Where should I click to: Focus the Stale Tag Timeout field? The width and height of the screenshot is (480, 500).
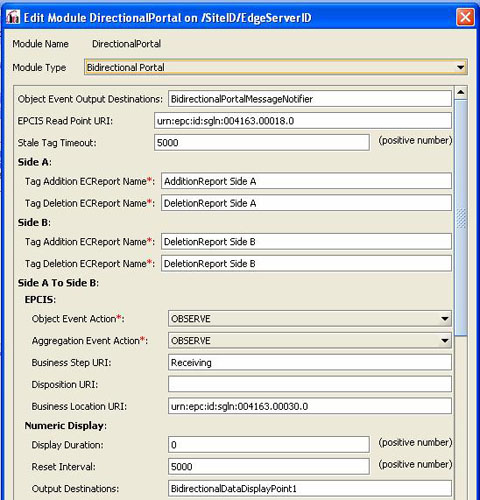[262, 143]
